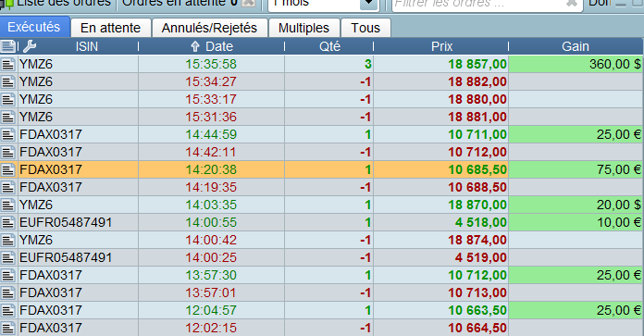Open order details icon for FDAX0317 12:04:57 row
The width and height of the screenshot is (644, 336).
click(8, 310)
